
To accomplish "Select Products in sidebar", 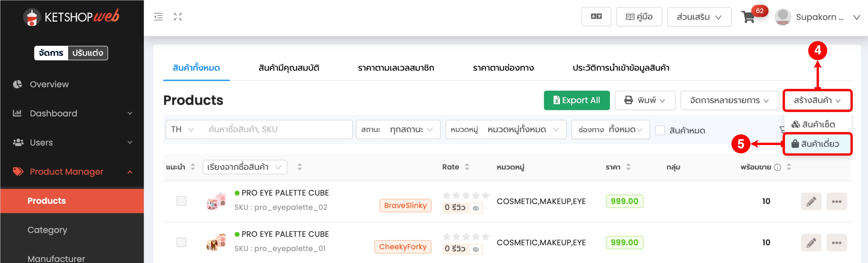I will (72, 201).
